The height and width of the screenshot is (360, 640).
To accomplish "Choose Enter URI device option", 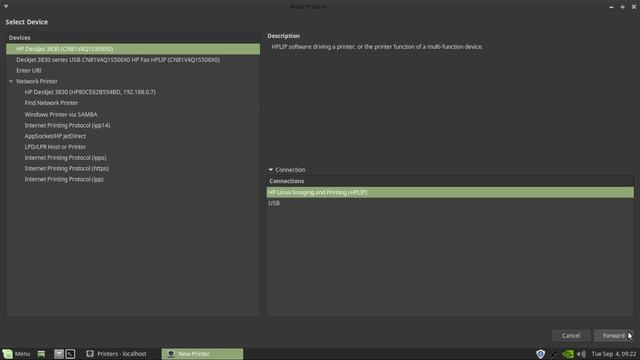I will click(x=133, y=71).
